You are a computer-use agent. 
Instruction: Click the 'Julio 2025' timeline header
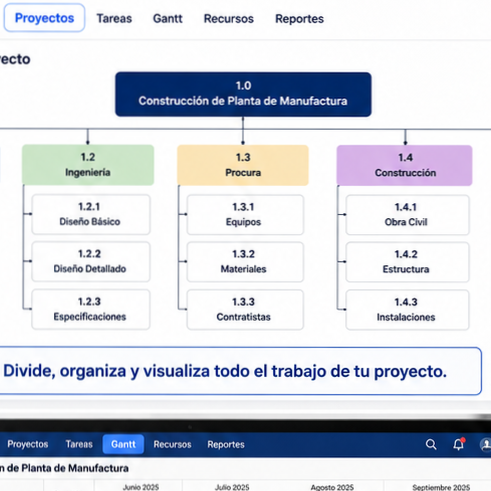[232, 487]
